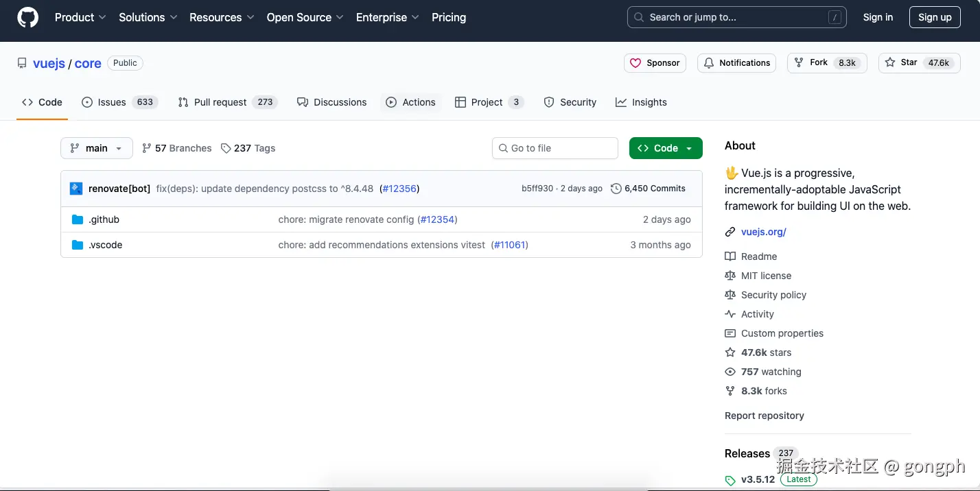
Task: Click the Go to file field
Action: pos(555,148)
